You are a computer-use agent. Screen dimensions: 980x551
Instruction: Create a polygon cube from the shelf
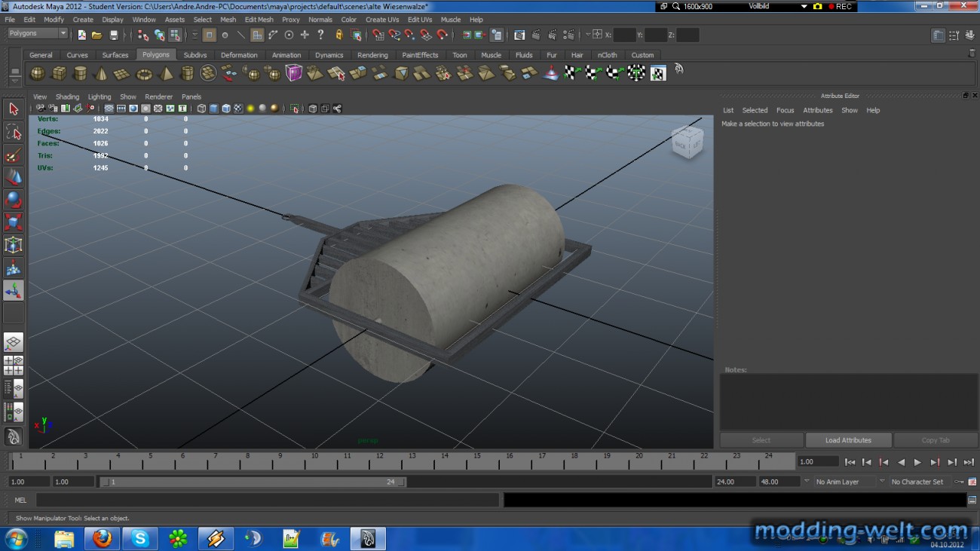[58, 73]
